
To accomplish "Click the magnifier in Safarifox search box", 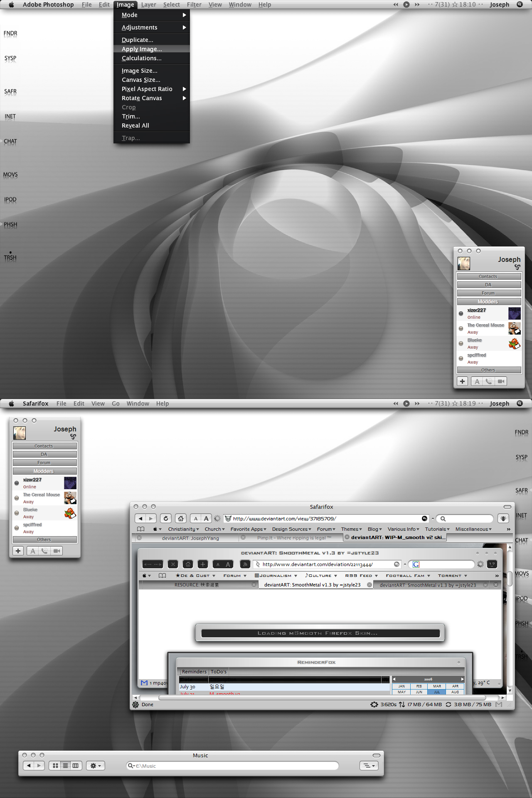I will point(443,518).
